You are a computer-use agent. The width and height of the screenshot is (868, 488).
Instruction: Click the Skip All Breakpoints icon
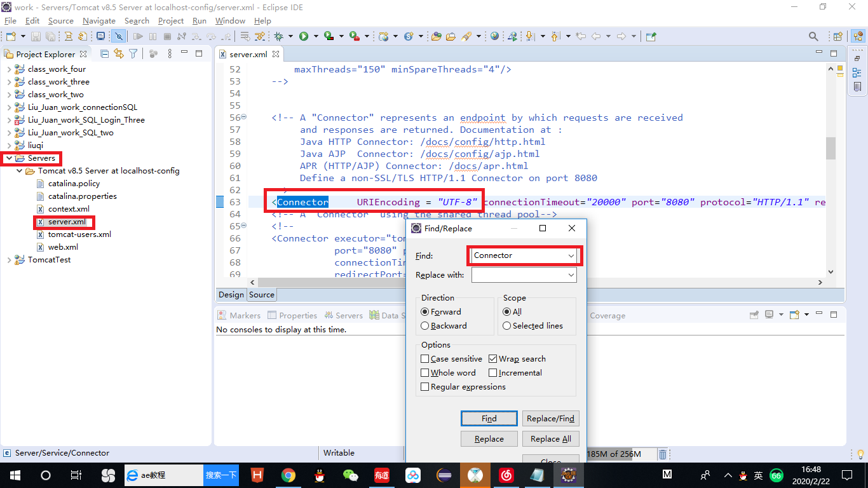[118, 36]
